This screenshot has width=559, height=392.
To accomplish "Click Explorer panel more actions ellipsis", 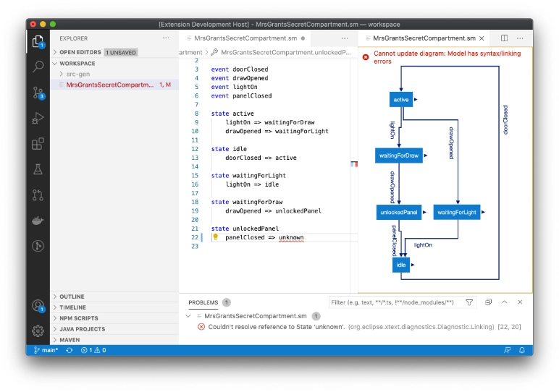I will pyautogui.click(x=166, y=38).
